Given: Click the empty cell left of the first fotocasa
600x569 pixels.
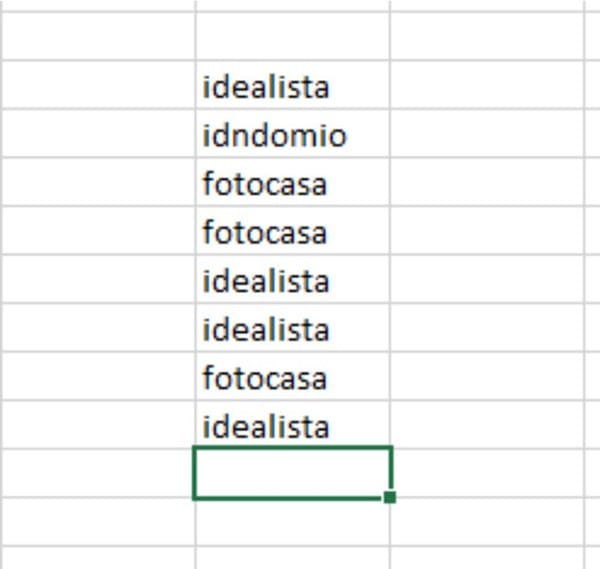Looking at the screenshot, I should point(97,184).
